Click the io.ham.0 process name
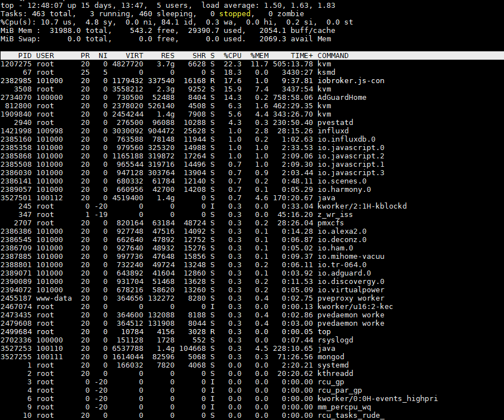This screenshot has width=504, height=420. tap(335, 248)
